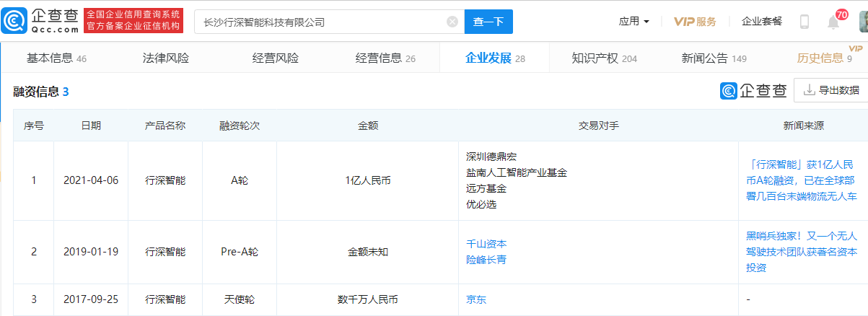Click the 天使轮 funding round cell

(x=240, y=299)
